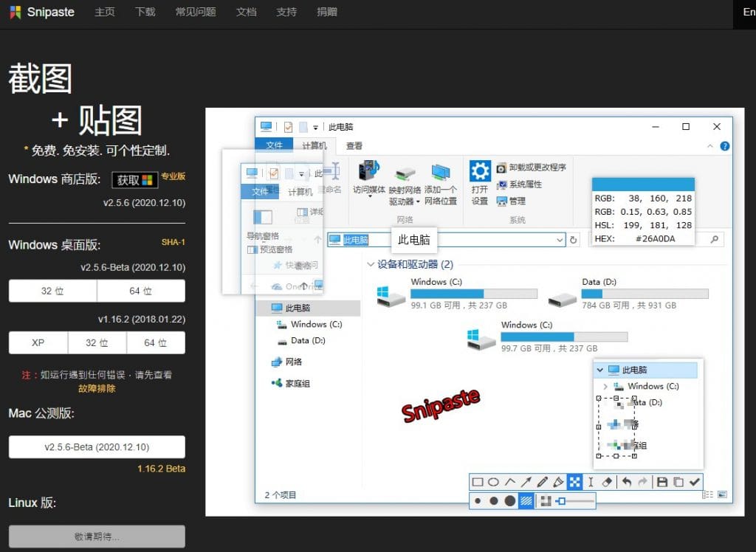Screen dimensions: 756x552
Task: Select the rectangle tool in Snipaste toolbar
Action: click(478, 482)
